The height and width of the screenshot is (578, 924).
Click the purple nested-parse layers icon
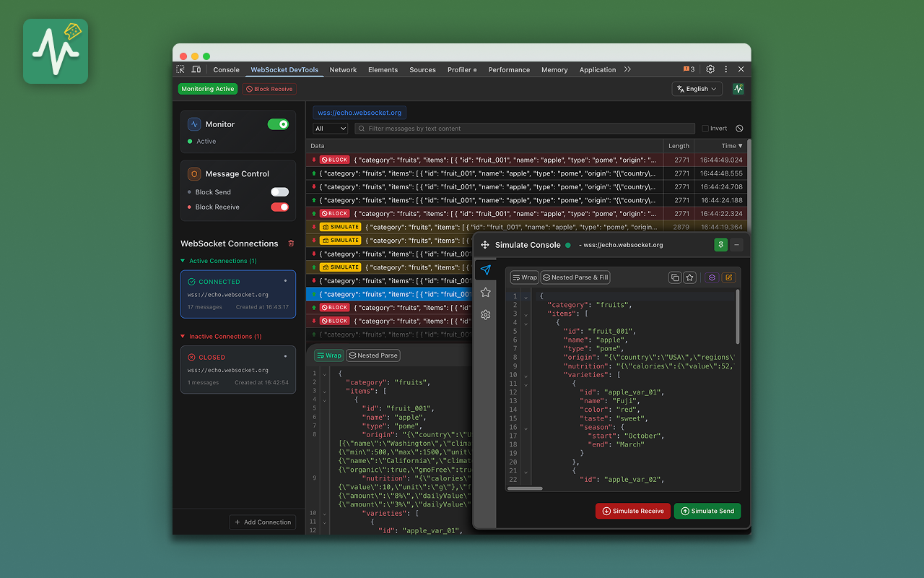click(711, 277)
